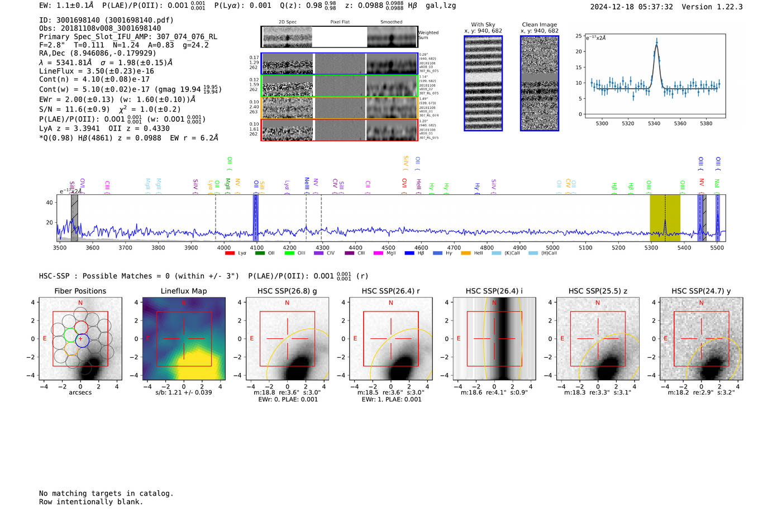Click the Obs 20181108v008_3001698140 text

pyautogui.click(x=100, y=28)
